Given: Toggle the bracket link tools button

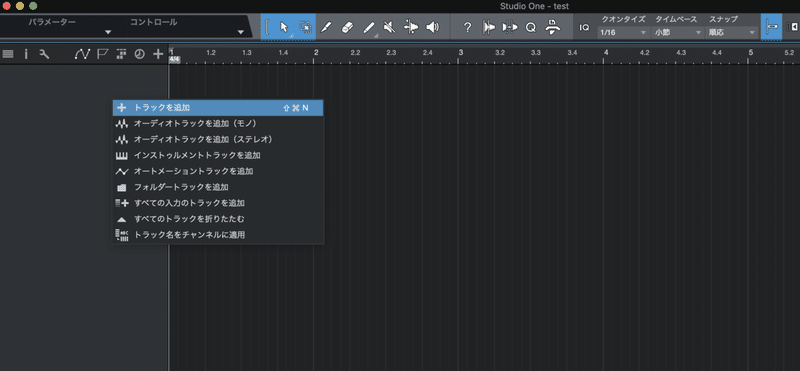Looking at the screenshot, I should tap(267, 27).
